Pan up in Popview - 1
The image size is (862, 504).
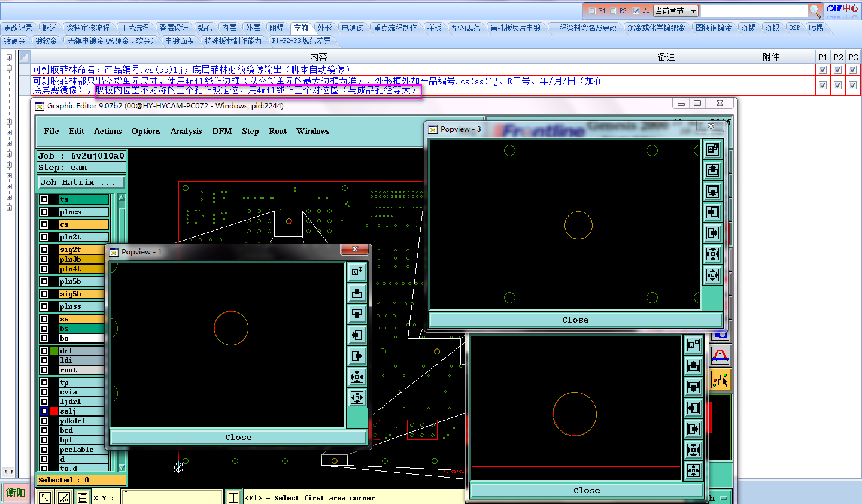pyautogui.click(x=357, y=293)
